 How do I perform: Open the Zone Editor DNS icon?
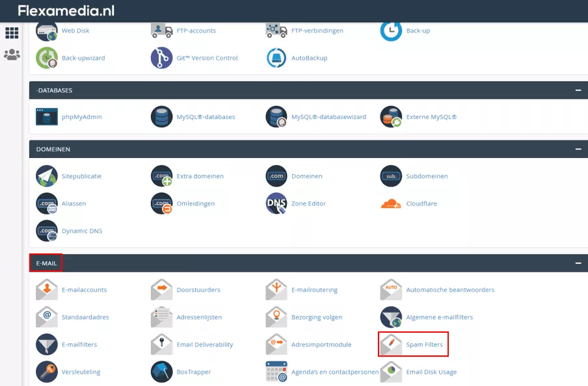276,203
